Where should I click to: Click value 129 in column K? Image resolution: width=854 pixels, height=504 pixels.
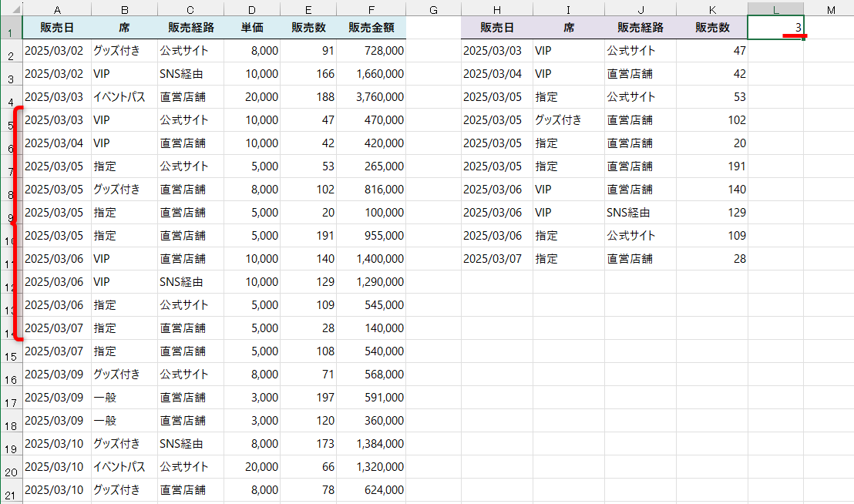(x=712, y=213)
